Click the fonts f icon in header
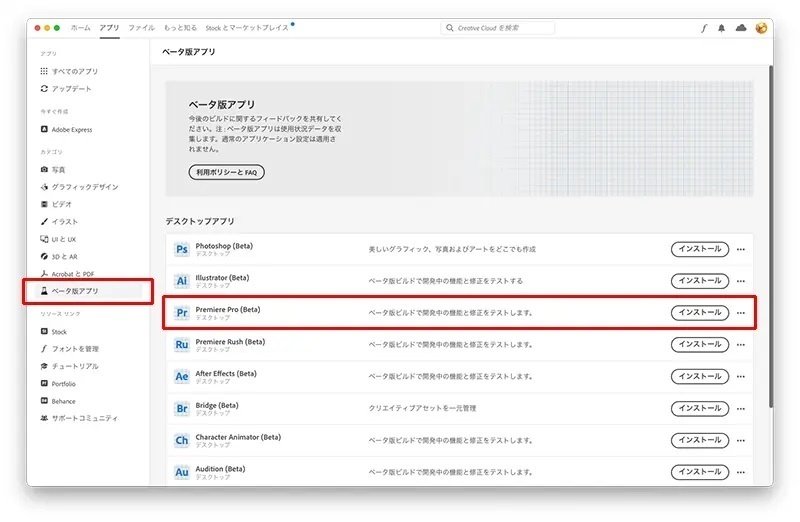The image size is (800, 522). 704,28
